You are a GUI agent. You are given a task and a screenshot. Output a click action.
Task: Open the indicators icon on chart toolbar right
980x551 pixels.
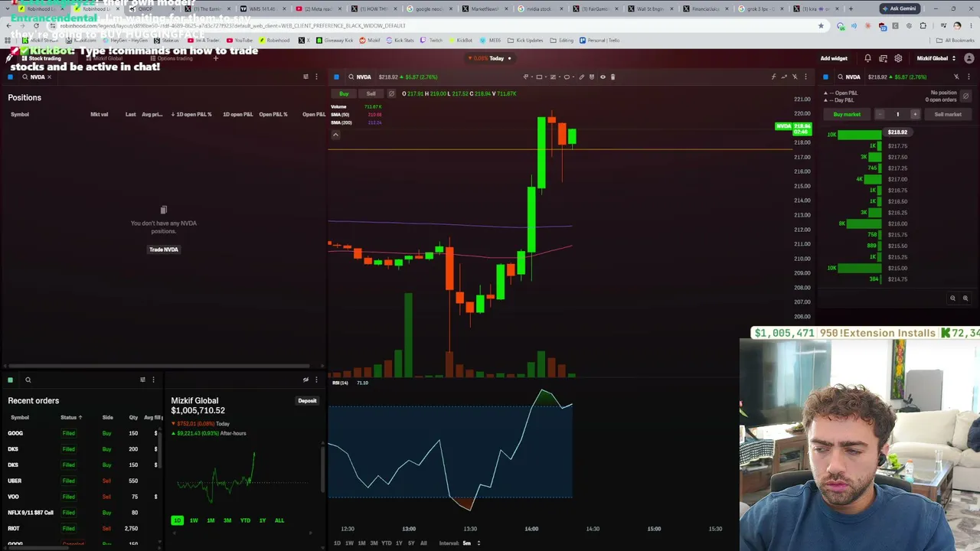click(x=773, y=77)
